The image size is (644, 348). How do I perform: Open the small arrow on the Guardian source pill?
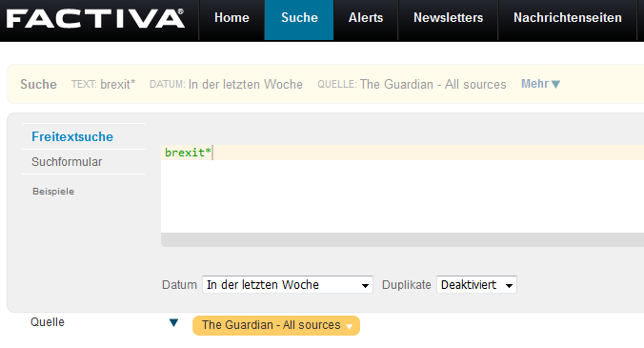pos(349,327)
